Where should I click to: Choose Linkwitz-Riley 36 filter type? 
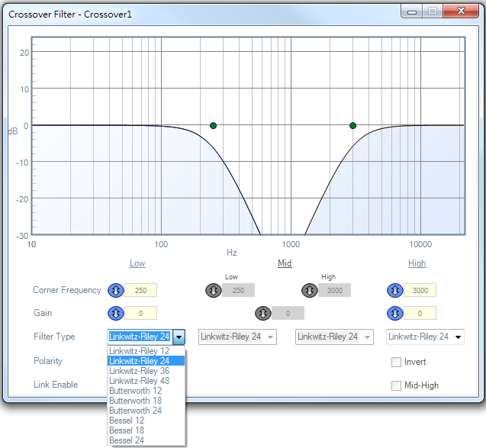click(x=146, y=371)
